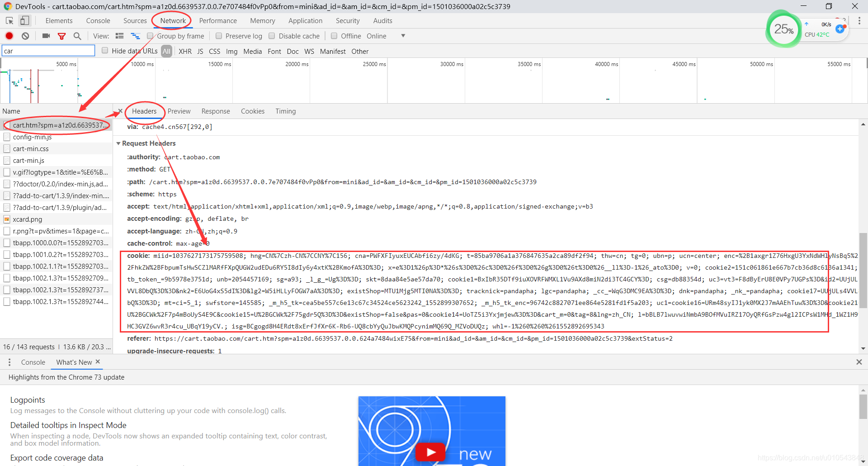Open the console drawer menu dots
This screenshot has height=466, width=868.
pos(9,362)
